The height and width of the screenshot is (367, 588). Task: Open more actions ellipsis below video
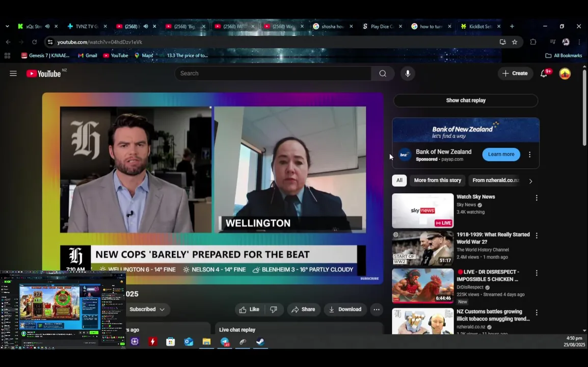tap(377, 309)
